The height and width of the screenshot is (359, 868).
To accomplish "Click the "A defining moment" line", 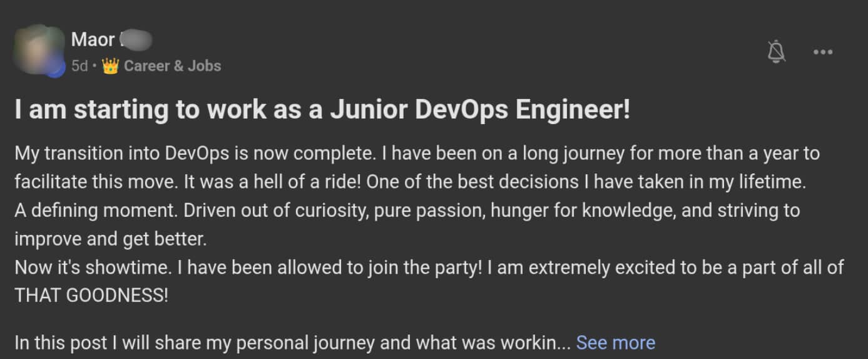I will pyautogui.click(x=95, y=210).
